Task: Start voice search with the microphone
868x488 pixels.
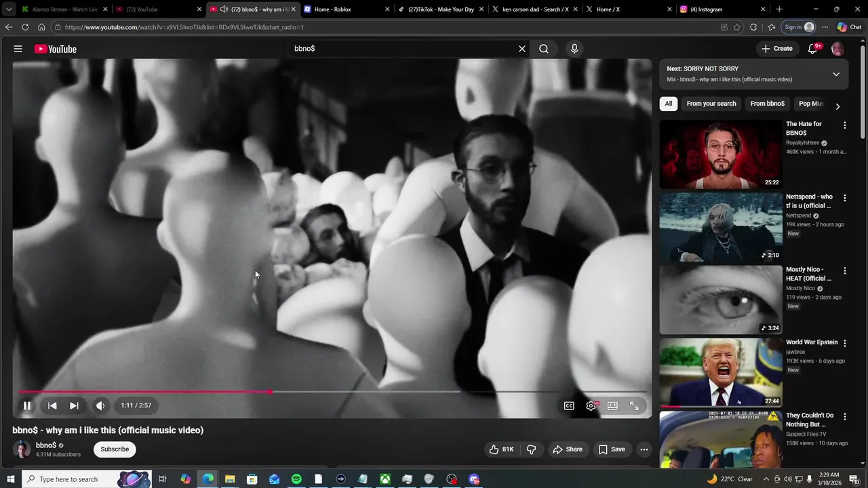Action: 574,49
